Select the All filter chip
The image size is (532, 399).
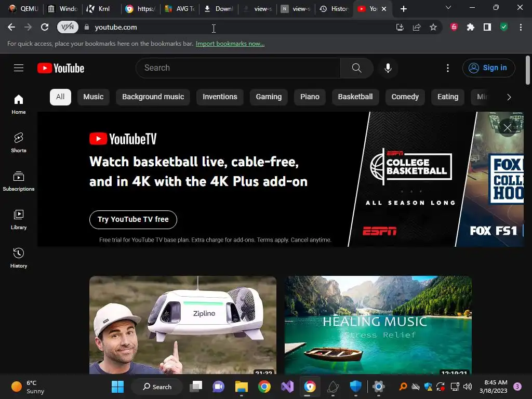coord(60,97)
